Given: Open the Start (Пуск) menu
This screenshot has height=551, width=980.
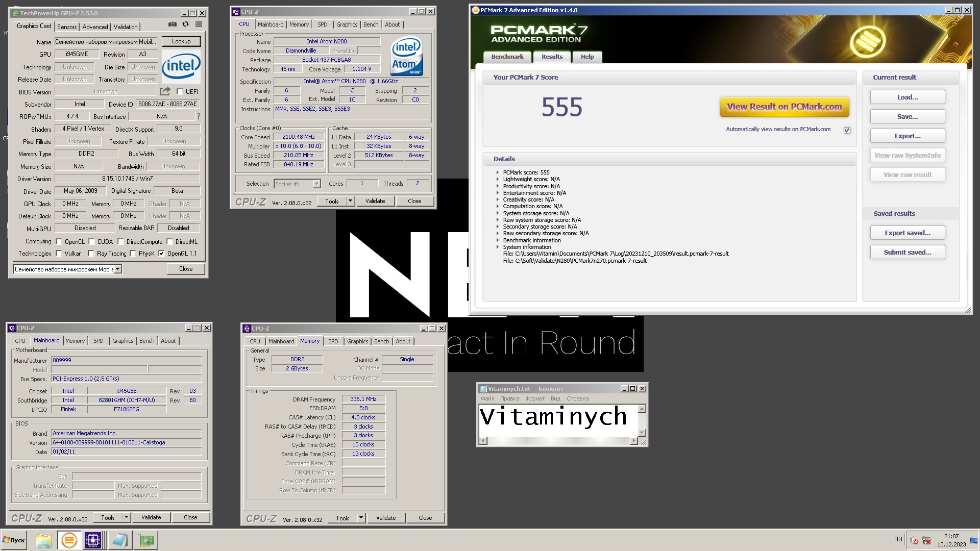Looking at the screenshot, I should 14,540.
